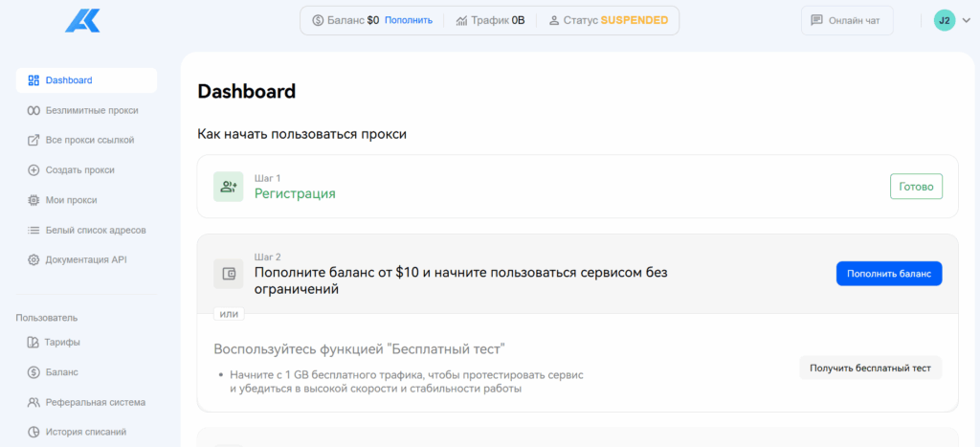Click the blue AK logo
980x447 pixels.
pos(82,21)
